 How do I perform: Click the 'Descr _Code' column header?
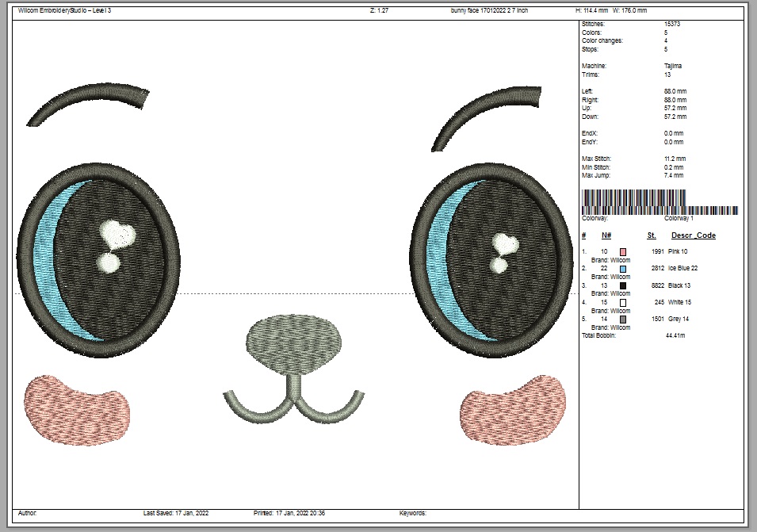click(694, 235)
